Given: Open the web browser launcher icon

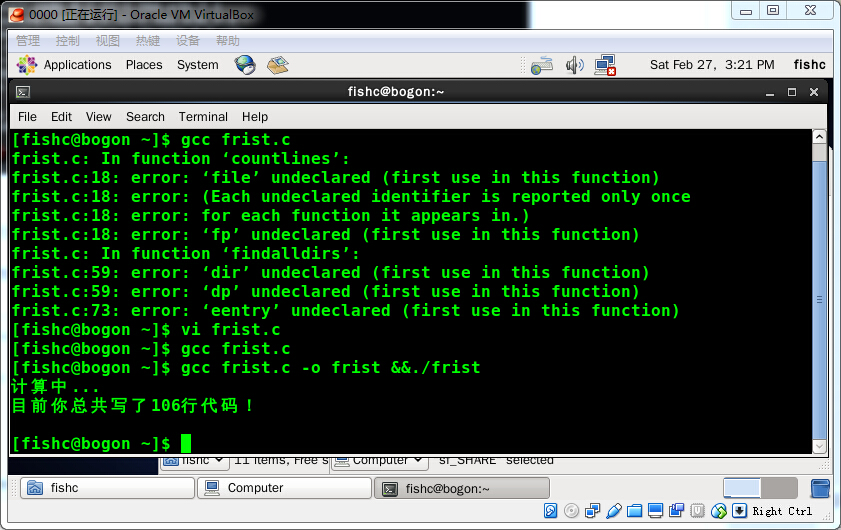Looking at the screenshot, I should [245, 65].
